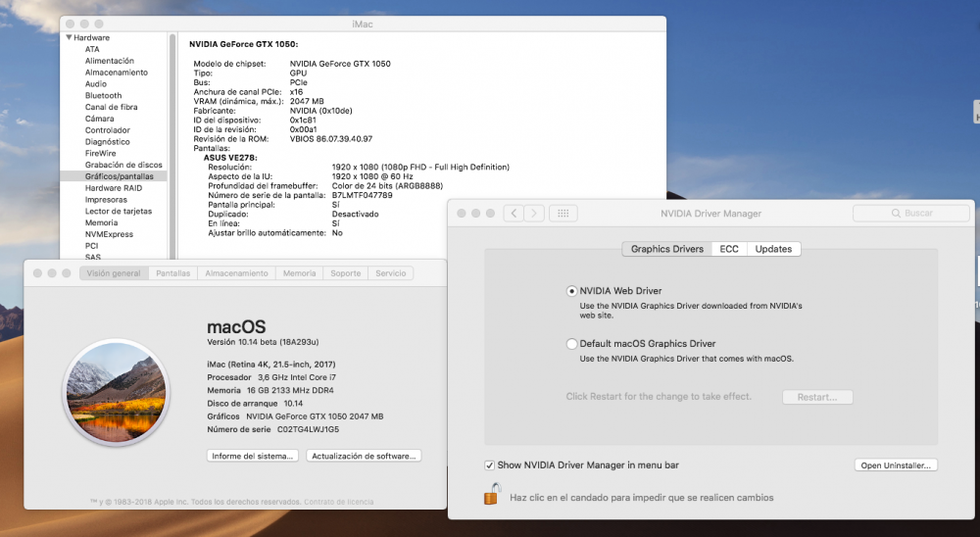Viewport: 980px width, 537px height.
Task: Select Alimentación in sidebar
Action: (110, 61)
